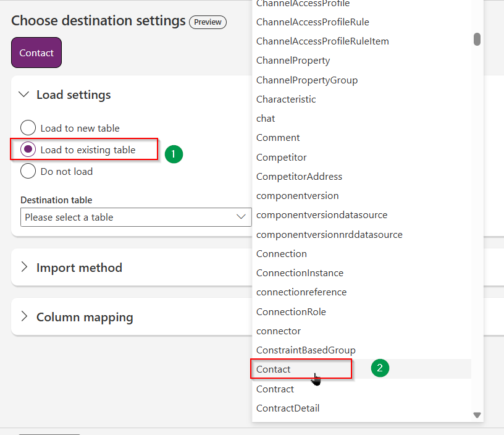The width and height of the screenshot is (504, 435).
Task: Expand the Import method section
Action: tap(25, 267)
